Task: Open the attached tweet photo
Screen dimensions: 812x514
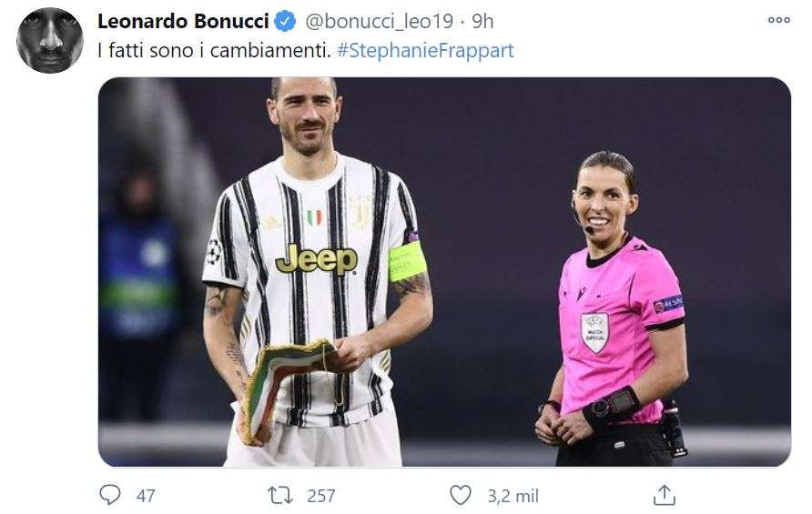Action: pyautogui.click(x=444, y=272)
